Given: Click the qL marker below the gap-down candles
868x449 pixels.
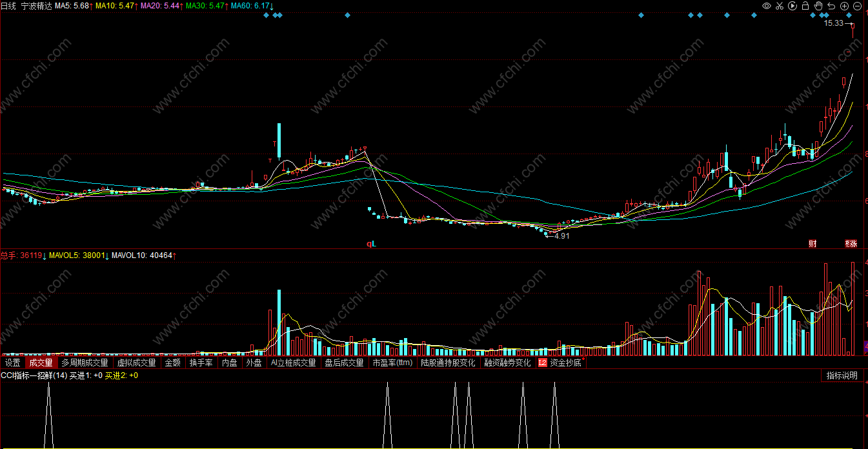Looking at the screenshot, I should click(x=371, y=244).
